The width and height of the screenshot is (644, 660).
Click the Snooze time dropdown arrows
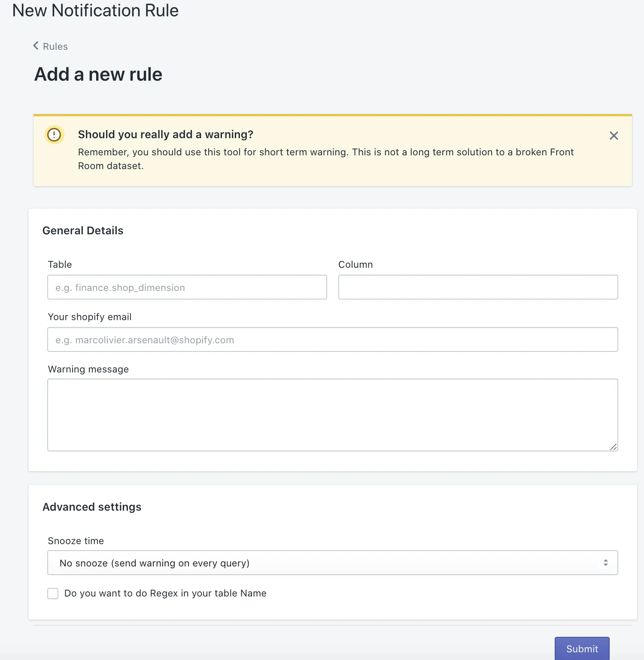pos(605,563)
